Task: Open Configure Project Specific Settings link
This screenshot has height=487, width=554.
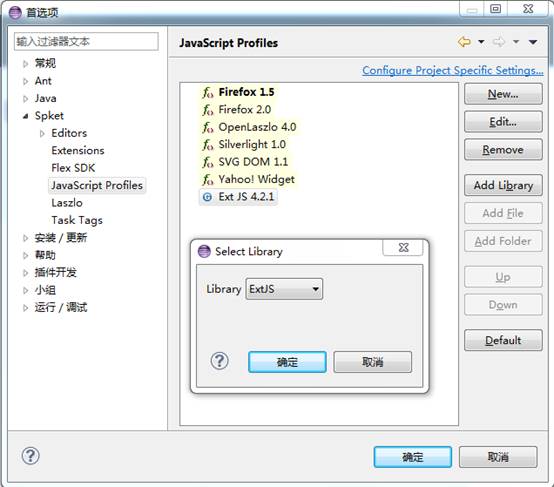Action: [x=453, y=70]
